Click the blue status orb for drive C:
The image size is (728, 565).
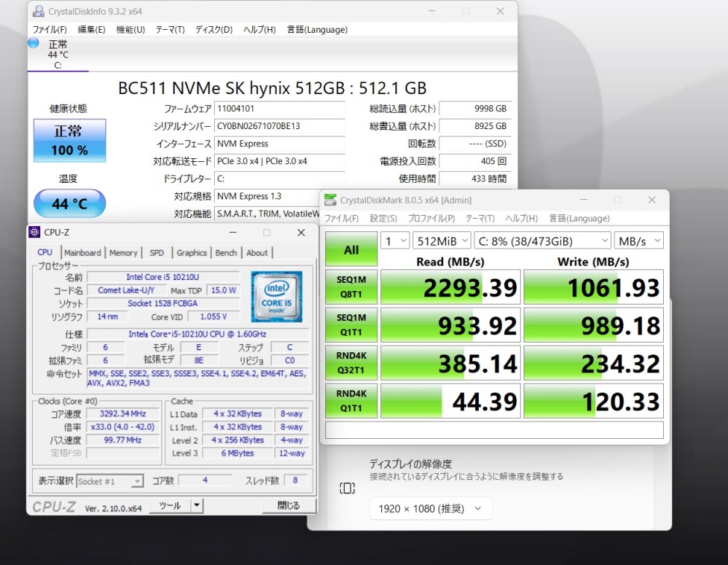pos(34,43)
